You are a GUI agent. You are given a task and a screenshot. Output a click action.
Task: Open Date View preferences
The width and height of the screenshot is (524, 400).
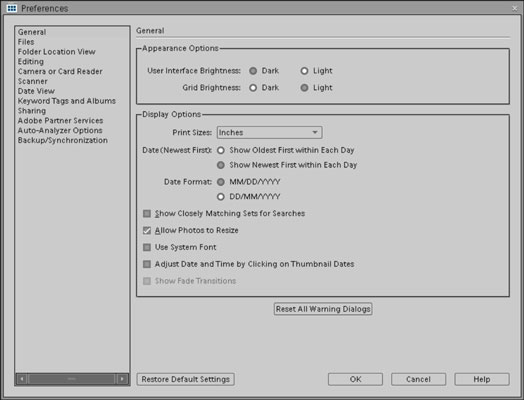click(36, 91)
